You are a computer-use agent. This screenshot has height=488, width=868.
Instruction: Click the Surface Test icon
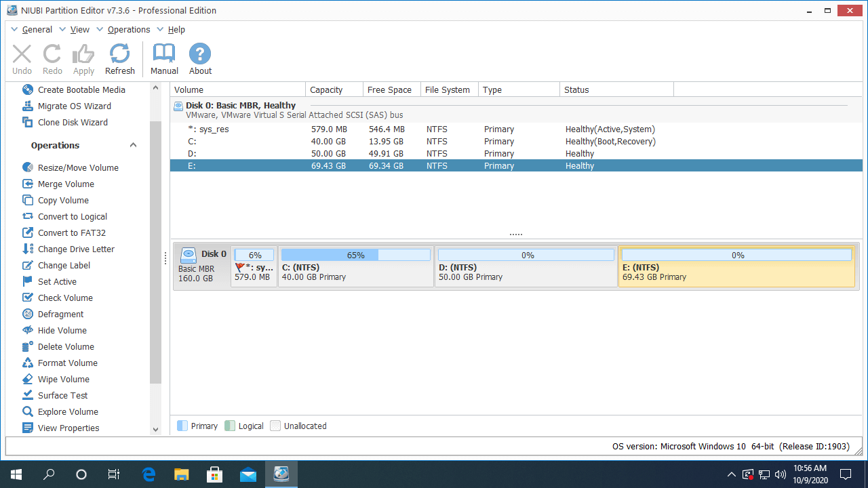coord(28,395)
